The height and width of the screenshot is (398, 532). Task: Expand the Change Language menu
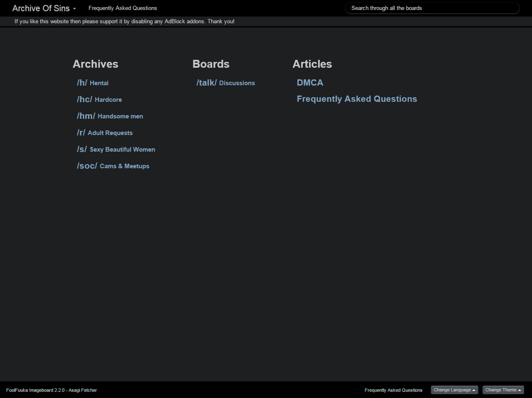tap(455, 390)
